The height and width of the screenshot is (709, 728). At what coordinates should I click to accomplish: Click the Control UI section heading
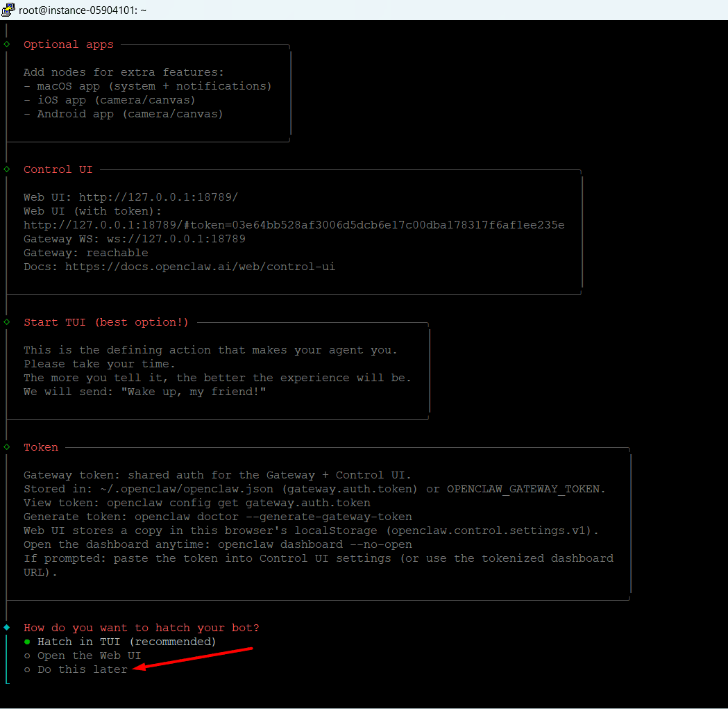pyautogui.click(x=58, y=169)
